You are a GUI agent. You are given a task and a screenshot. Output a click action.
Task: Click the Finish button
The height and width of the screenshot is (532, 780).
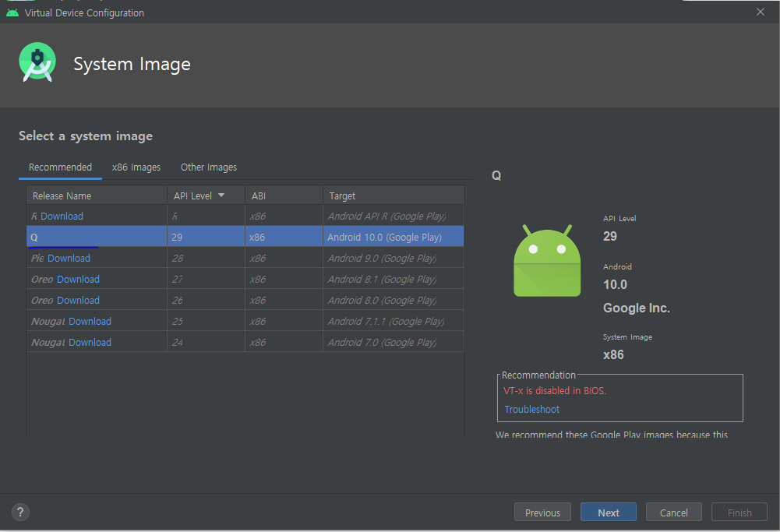point(739,512)
